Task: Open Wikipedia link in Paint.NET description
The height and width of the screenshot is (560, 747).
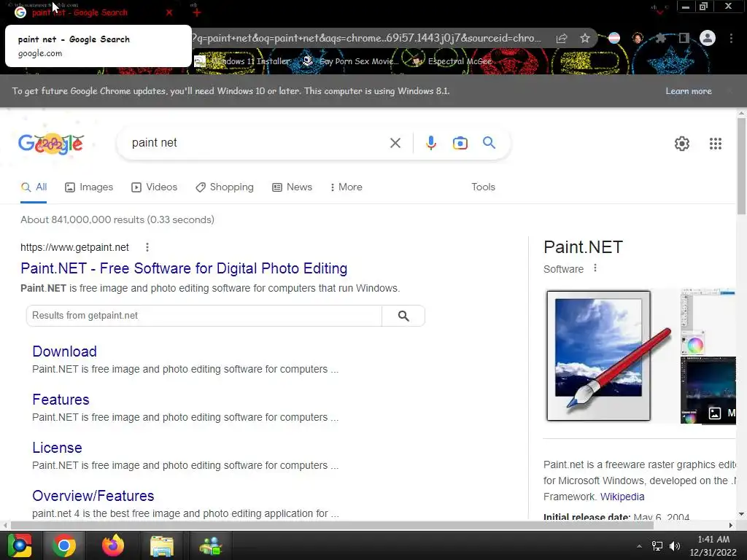Action: click(x=622, y=497)
